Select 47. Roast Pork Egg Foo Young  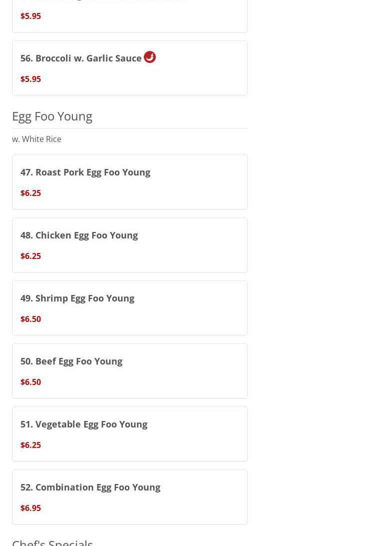click(85, 172)
